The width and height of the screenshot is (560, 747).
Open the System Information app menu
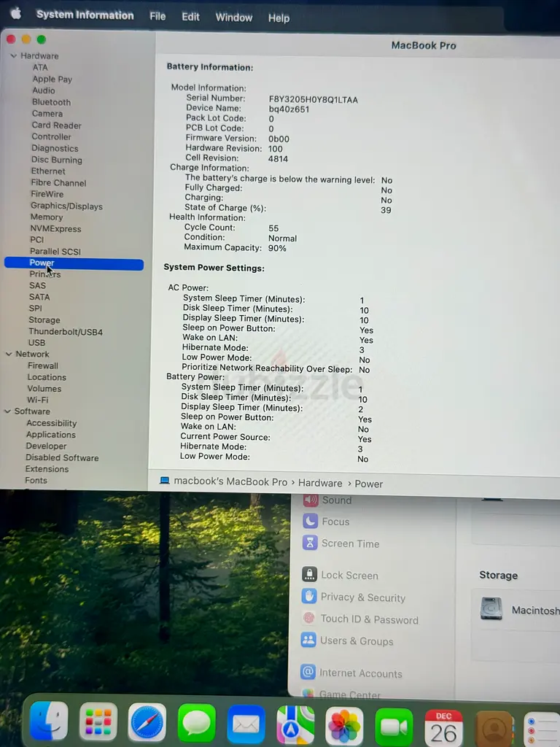pos(85,15)
